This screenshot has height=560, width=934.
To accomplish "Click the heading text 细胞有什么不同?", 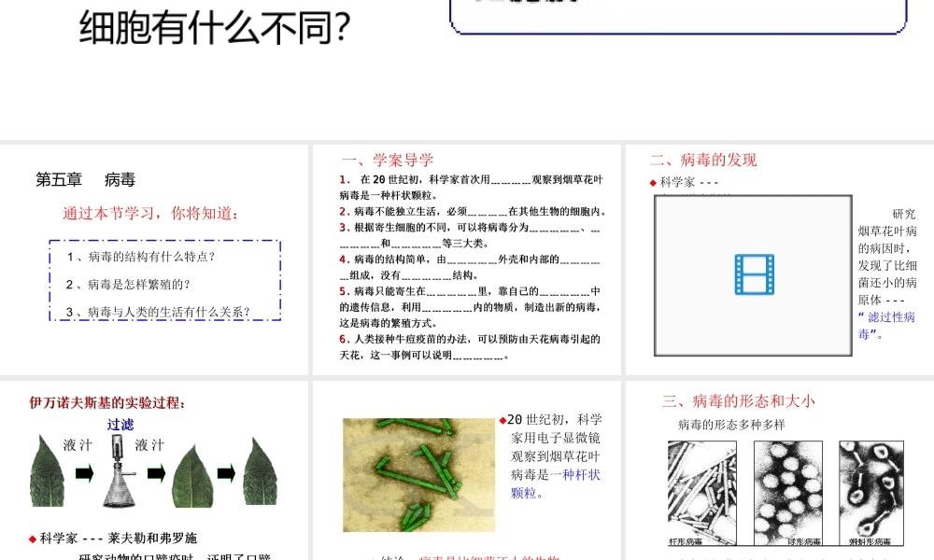I will (x=215, y=27).
